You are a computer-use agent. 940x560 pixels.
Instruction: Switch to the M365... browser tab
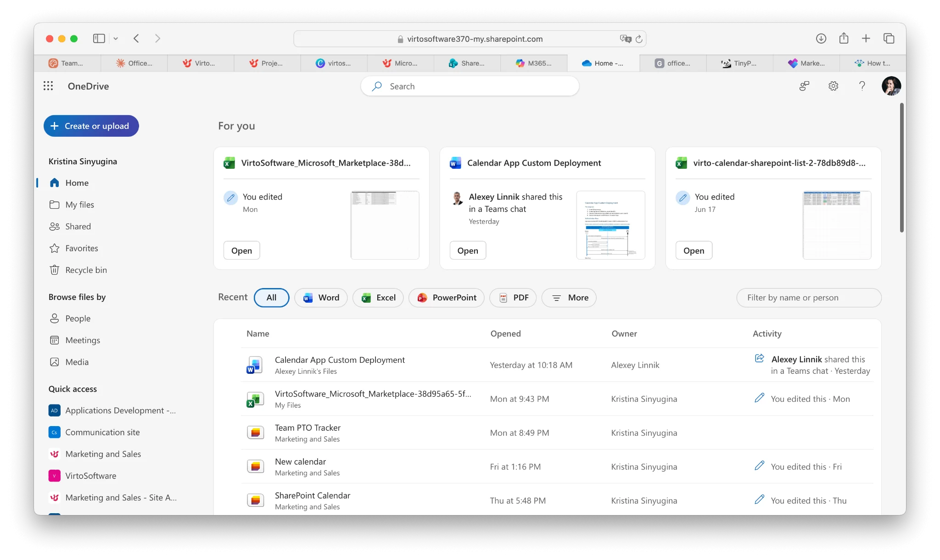click(534, 63)
